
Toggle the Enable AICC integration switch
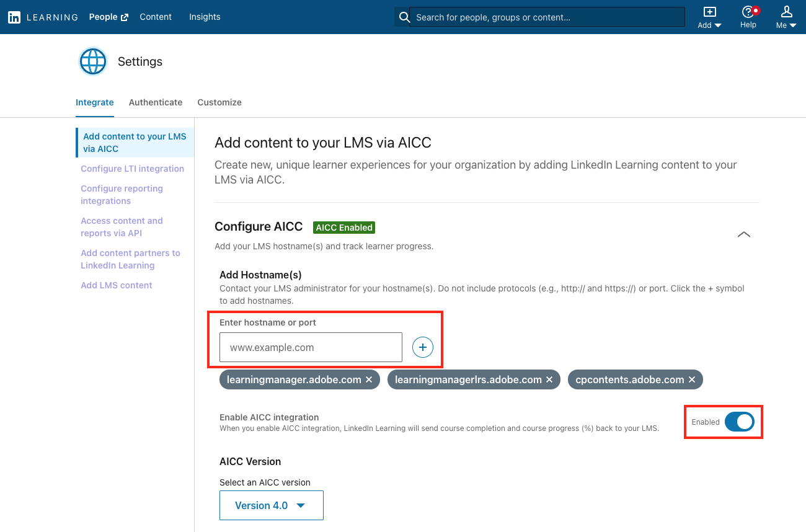740,422
